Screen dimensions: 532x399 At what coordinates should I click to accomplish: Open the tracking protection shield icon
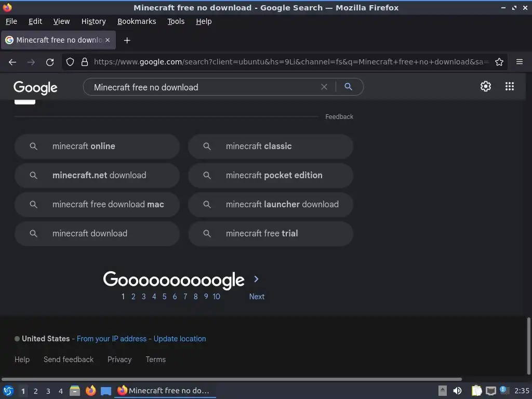(x=70, y=62)
